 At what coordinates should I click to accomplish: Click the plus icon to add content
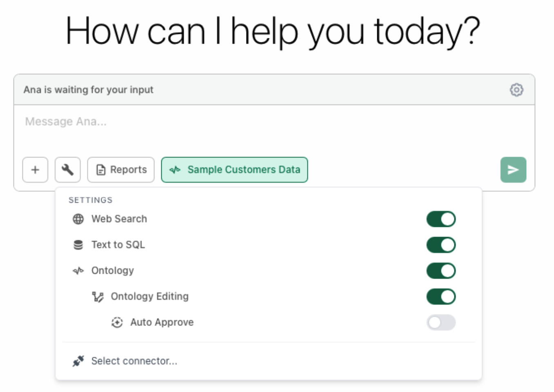pos(35,170)
